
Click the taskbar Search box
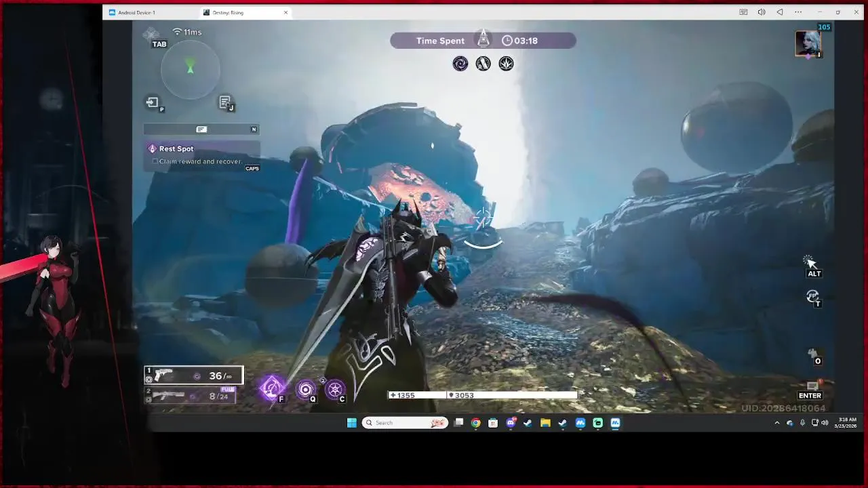pyautogui.click(x=405, y=423)
